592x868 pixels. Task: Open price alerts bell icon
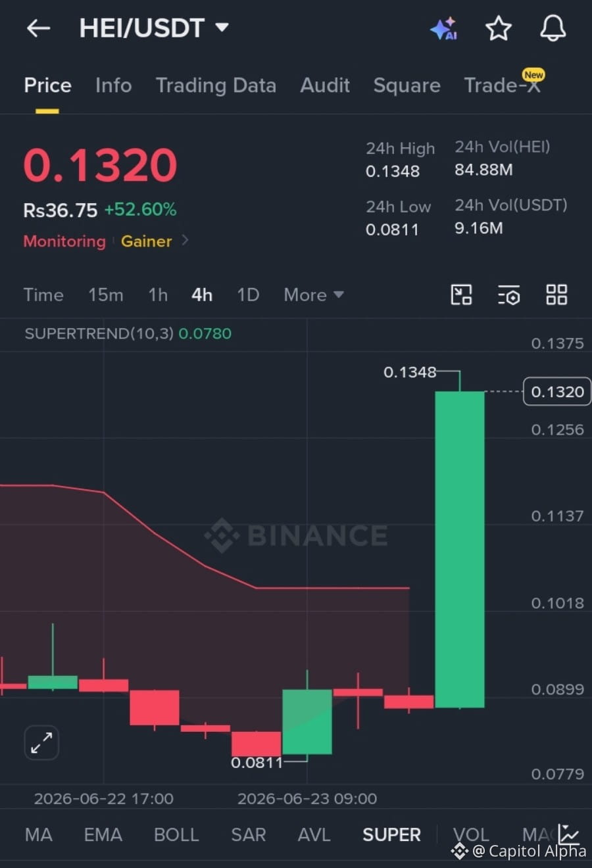553,28
